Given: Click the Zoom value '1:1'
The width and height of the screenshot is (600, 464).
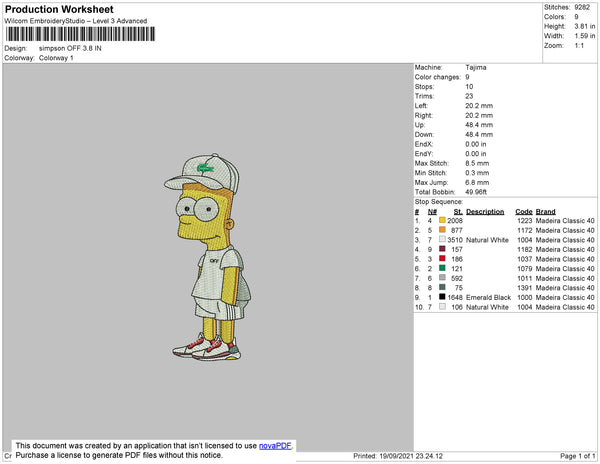Looking at the screenshot, I should click(x=579, y=46).
